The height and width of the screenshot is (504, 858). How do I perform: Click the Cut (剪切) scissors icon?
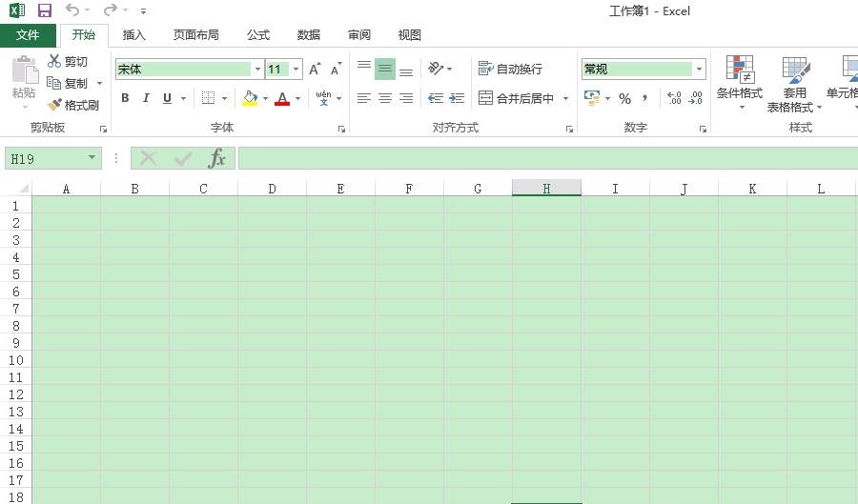pyautogui.click(x=55, y=62)
